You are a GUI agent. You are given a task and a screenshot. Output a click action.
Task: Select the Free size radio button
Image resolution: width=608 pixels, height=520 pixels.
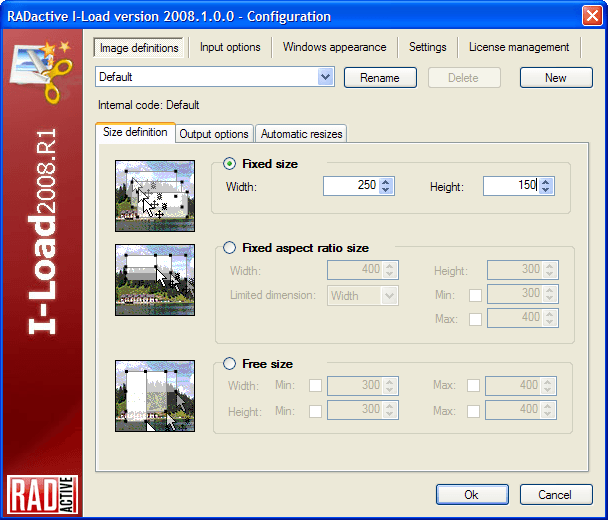[x=230, y=363]
